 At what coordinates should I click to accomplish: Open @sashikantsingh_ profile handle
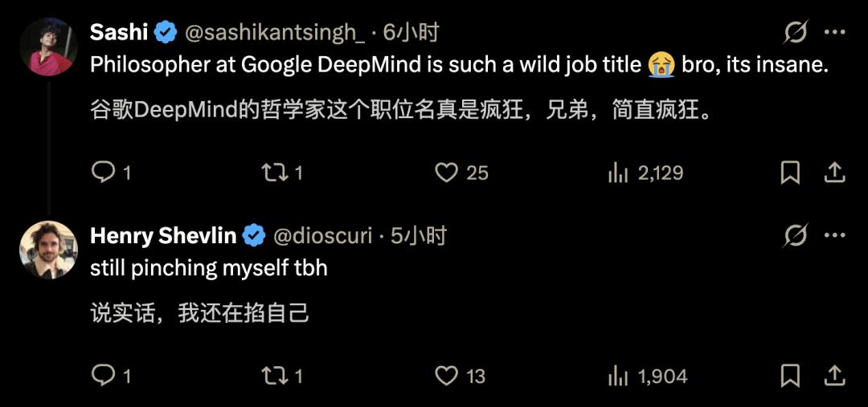(275, 33)
